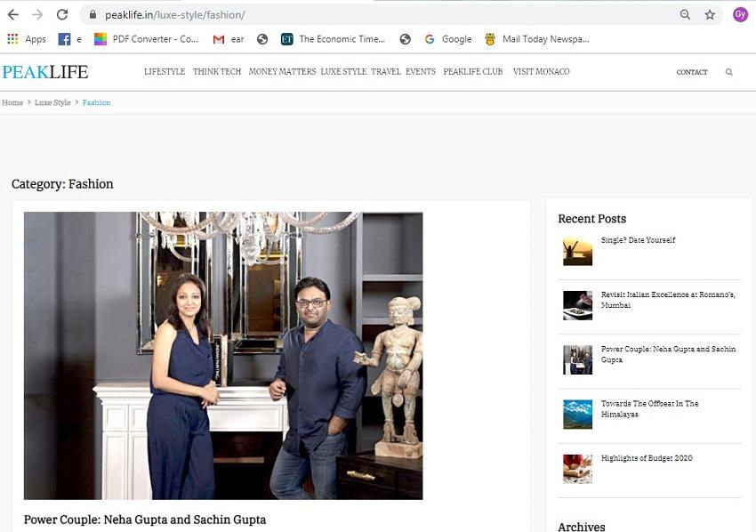Viewport: 756px width, 532px height.
Task: Open the Power Couple featured photo
Action: [x=223, y=356]
